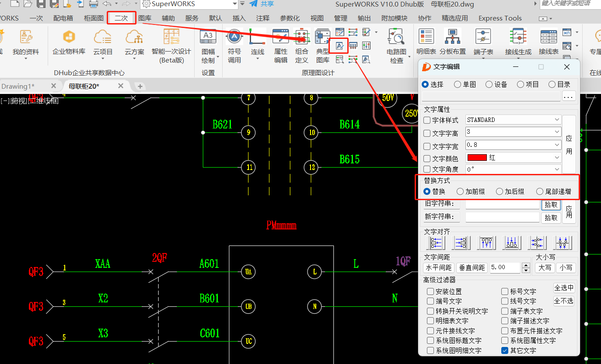Expand the 端子表 dropdown
This screenshot has width=601, height=364.
point(483,59)
